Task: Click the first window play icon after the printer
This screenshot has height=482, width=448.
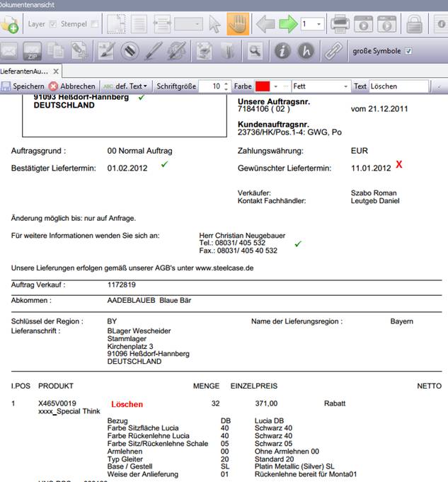Action: click(x=364, y=24)
